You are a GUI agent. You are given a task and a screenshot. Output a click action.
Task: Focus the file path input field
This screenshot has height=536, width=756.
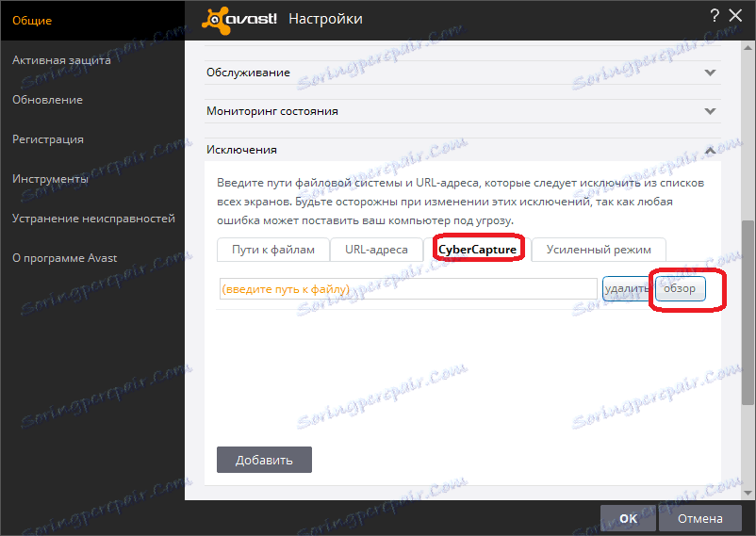(408, 289)
